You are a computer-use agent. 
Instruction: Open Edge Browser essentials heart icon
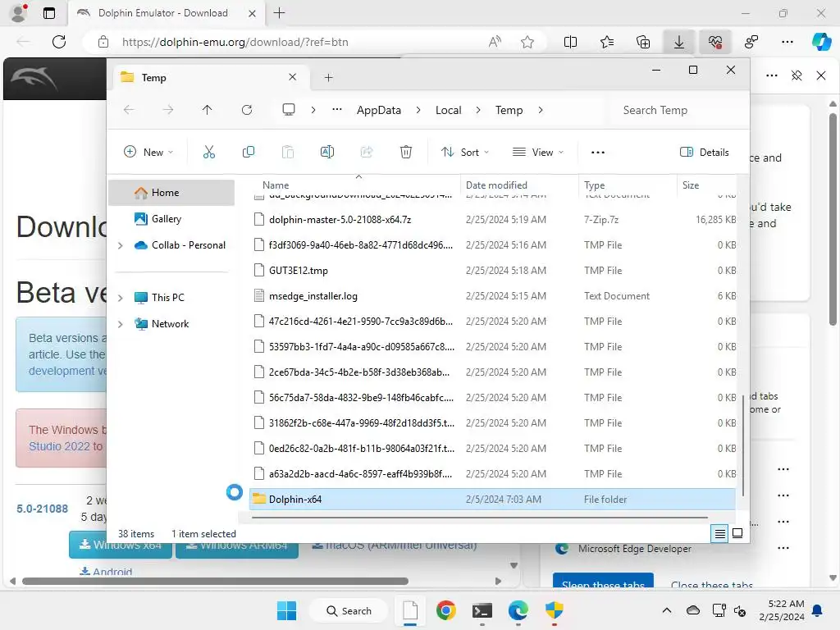point(715,42)
